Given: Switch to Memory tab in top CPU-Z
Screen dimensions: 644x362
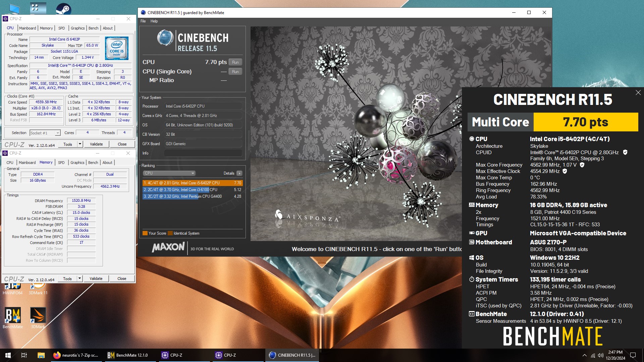Looking at the screenshot, I should [46, 28].
